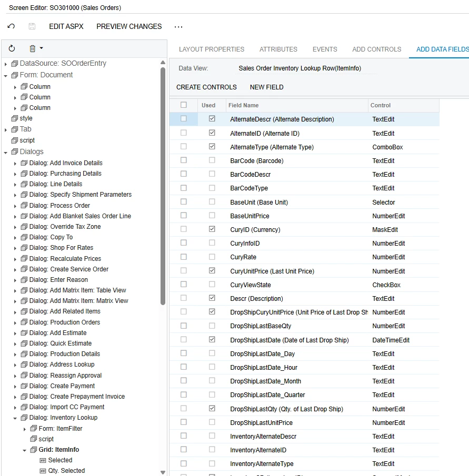Screen dimensions: 469x476
Task: Collapse the Grid: ItemInfo node
Action: tap(25, 451)
